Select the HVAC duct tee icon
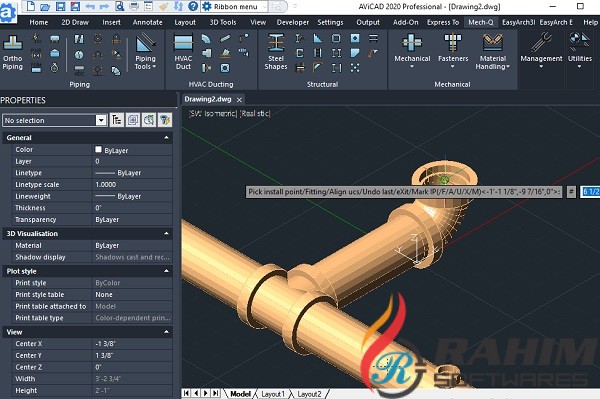Viewport: 600px width, 399px height. (x=206, y=53)
